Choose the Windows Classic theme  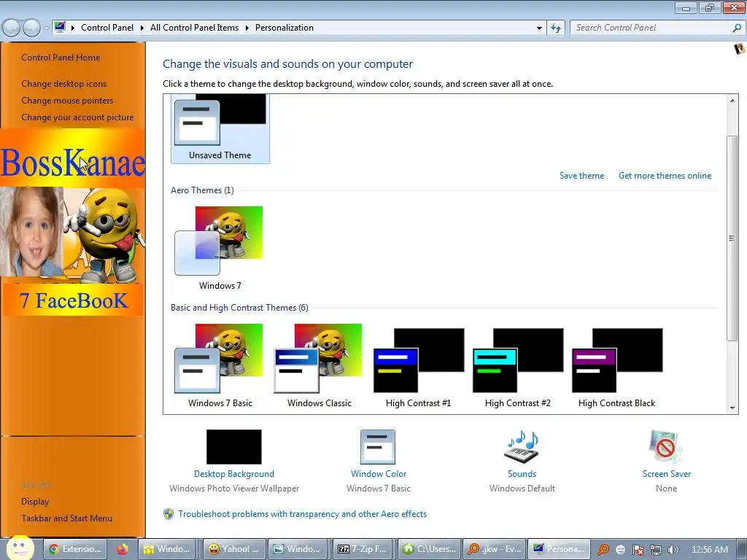pyautogui.click(x=319, y=366)
